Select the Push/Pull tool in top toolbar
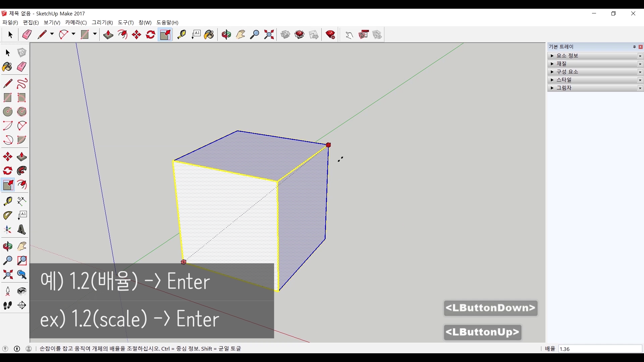Viewport: 644px width, 362px height. coord(108,35)
